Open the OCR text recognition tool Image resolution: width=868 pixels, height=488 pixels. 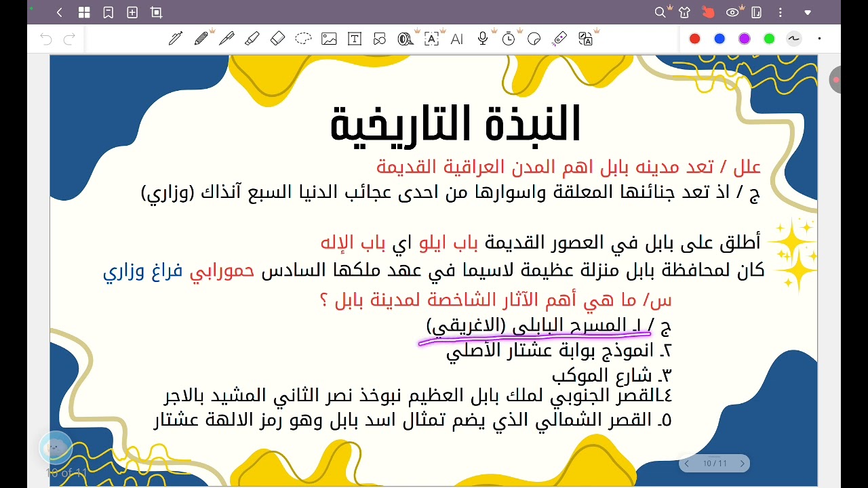(x=431, y=39)
